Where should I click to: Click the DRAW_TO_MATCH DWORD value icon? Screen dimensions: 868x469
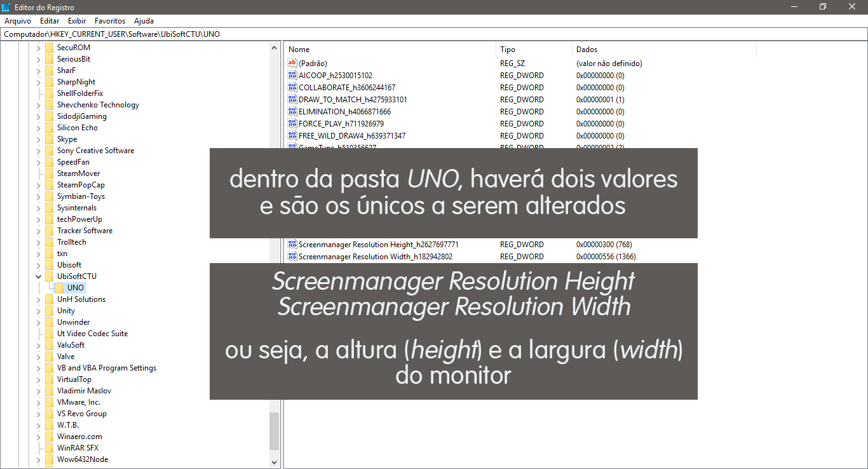click(x=292, y=99)
